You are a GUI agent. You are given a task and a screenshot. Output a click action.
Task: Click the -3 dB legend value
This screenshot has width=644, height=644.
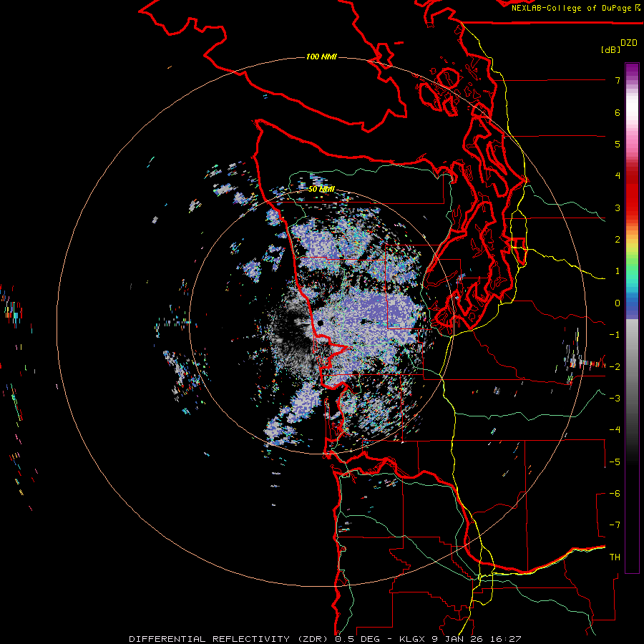(615, 399)
